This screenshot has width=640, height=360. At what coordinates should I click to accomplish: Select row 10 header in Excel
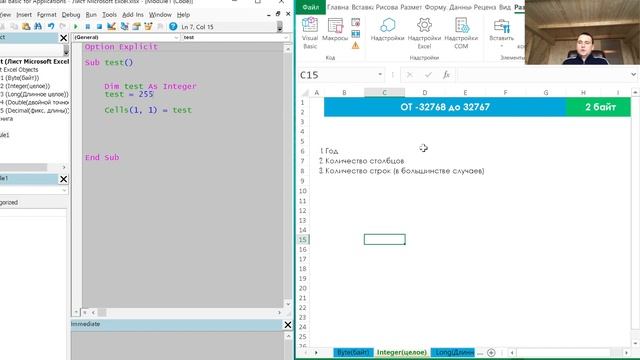[302, 191]
